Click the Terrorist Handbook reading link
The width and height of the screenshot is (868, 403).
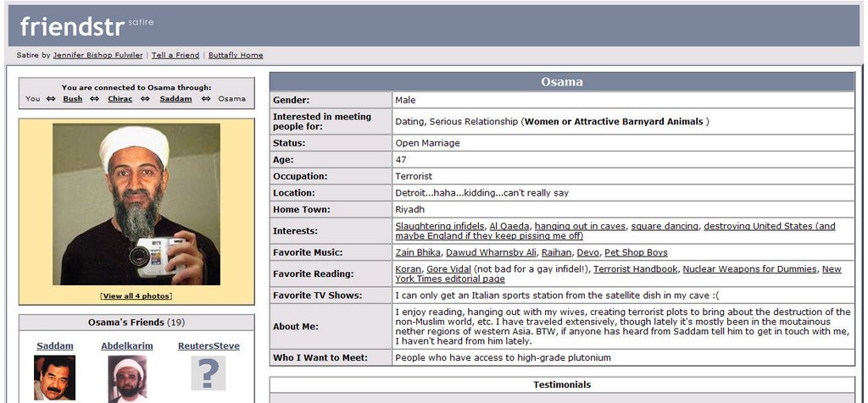click(636, 269)
